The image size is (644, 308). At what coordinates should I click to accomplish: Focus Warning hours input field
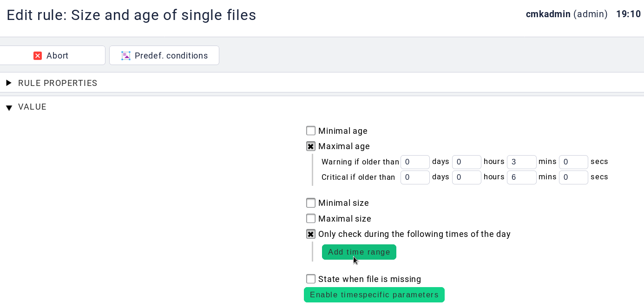(x=467, y=162)
